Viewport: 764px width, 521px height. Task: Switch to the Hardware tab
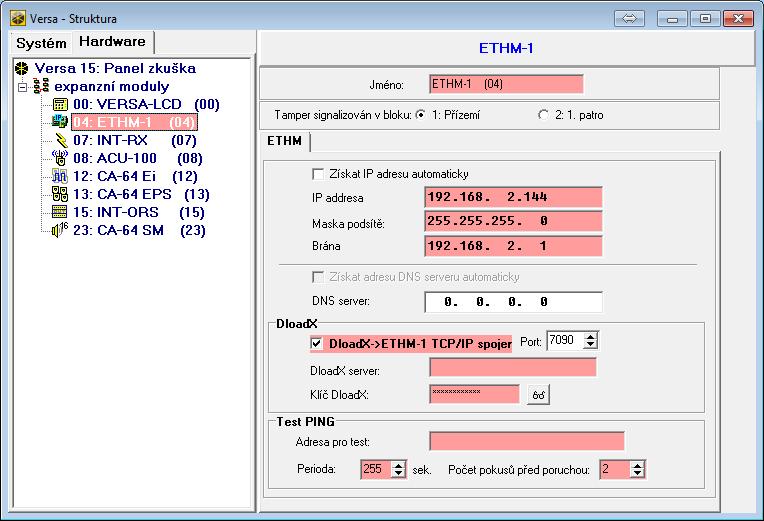[113, 42]
